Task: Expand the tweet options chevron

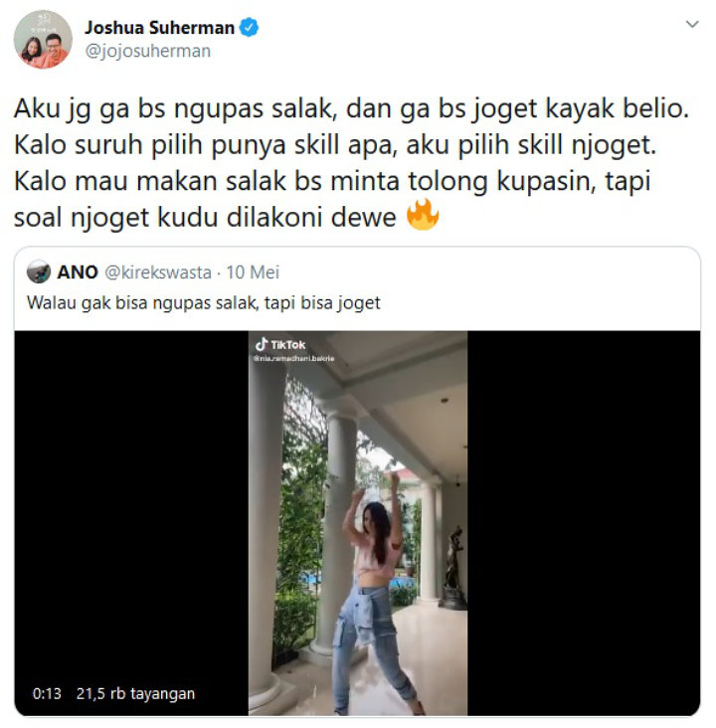Action: pyautogui.click(x=692, y=24)
